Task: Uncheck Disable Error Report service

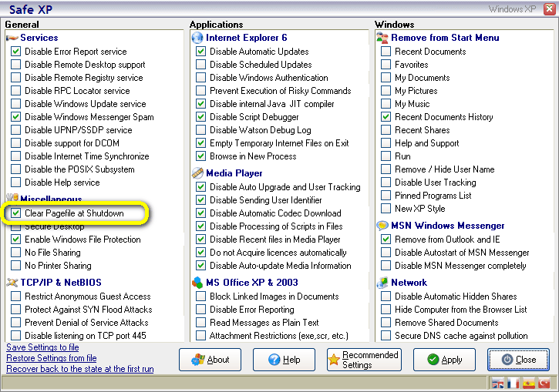Action: coord(15,52)
